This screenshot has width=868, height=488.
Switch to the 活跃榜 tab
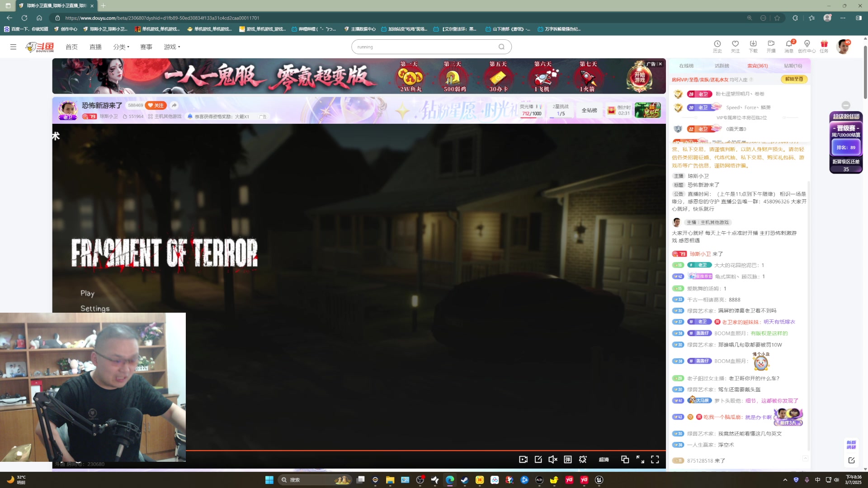point(722,66)
